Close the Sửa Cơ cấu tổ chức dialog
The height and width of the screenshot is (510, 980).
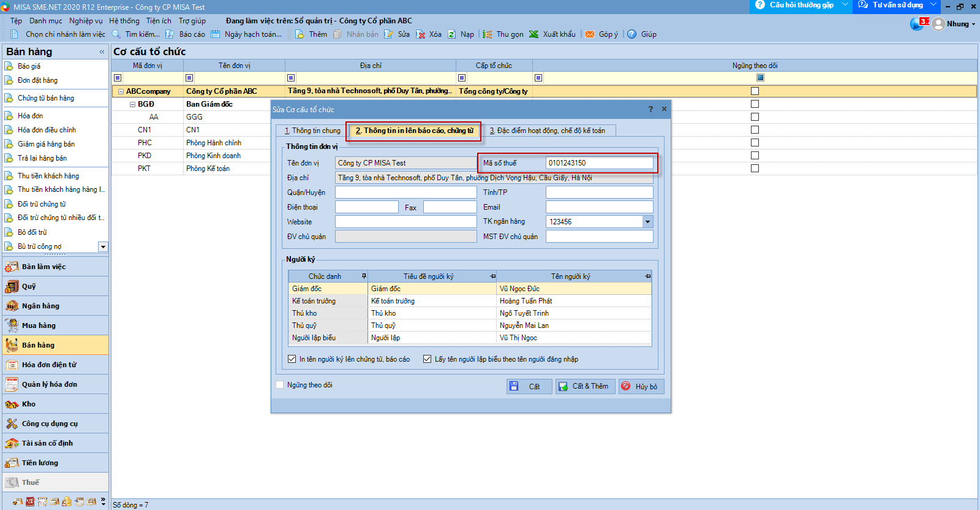click(664, 109)
